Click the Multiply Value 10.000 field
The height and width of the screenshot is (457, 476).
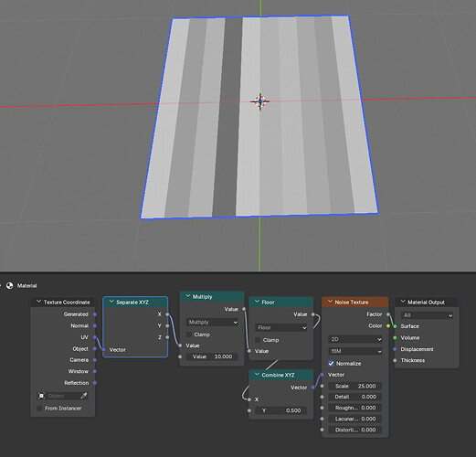pyautogui.click(x=212, y=356)
